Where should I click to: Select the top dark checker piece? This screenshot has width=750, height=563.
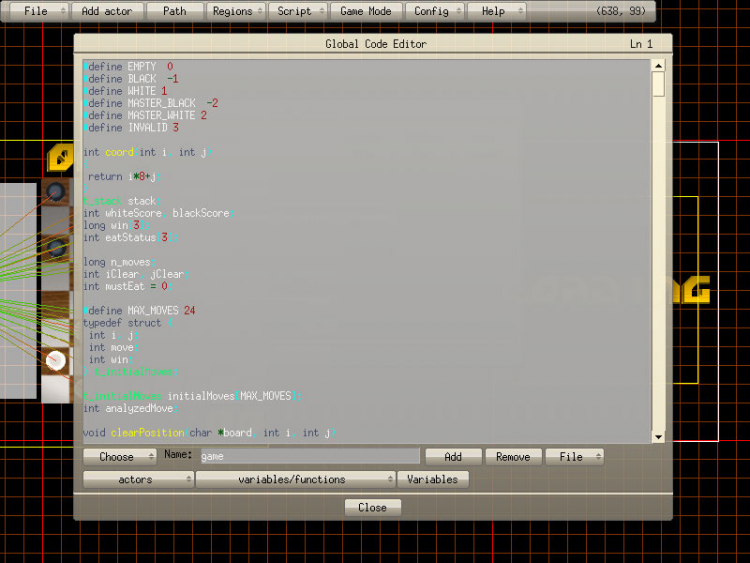55,192
